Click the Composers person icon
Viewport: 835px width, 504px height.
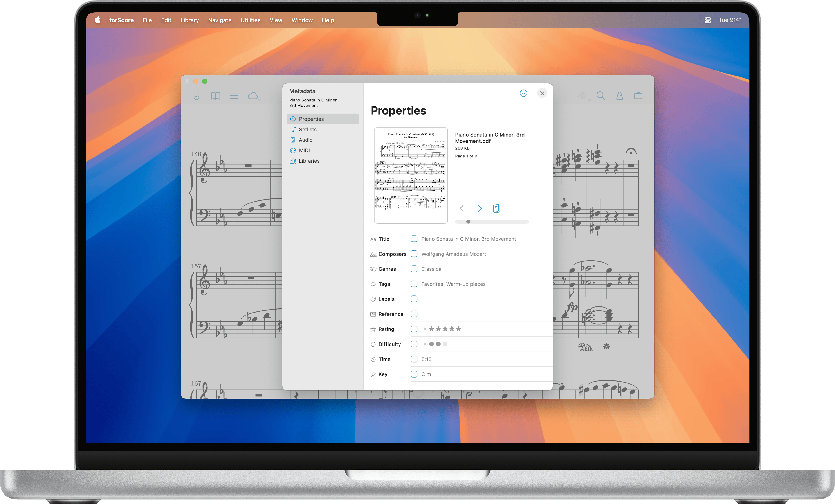coord(373,254)
